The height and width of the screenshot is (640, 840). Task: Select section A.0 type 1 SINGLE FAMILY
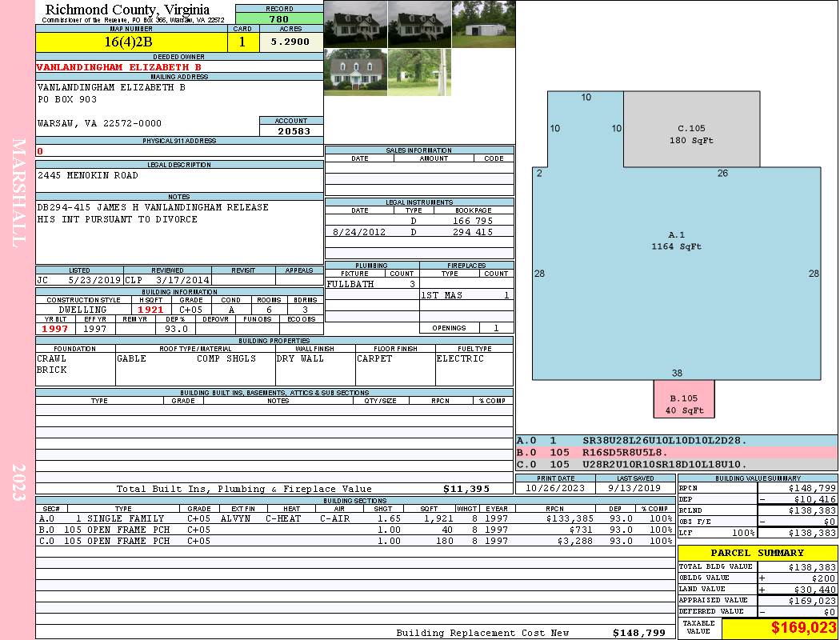point(119,518)
